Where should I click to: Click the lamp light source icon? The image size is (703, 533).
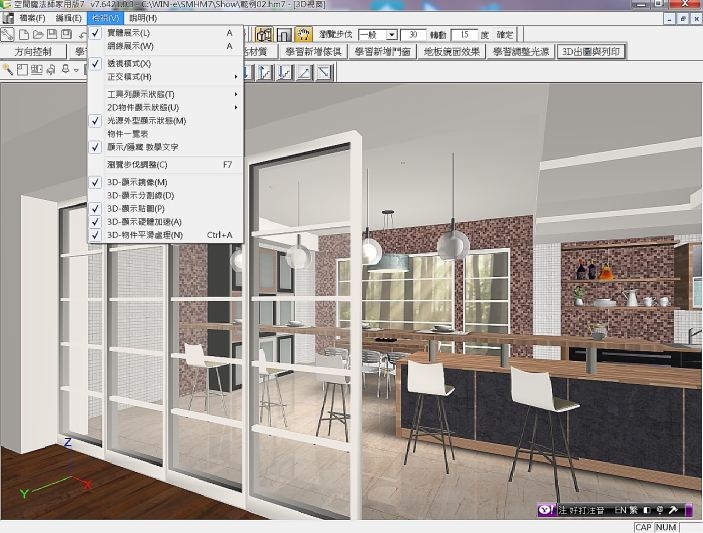[65, 69]
